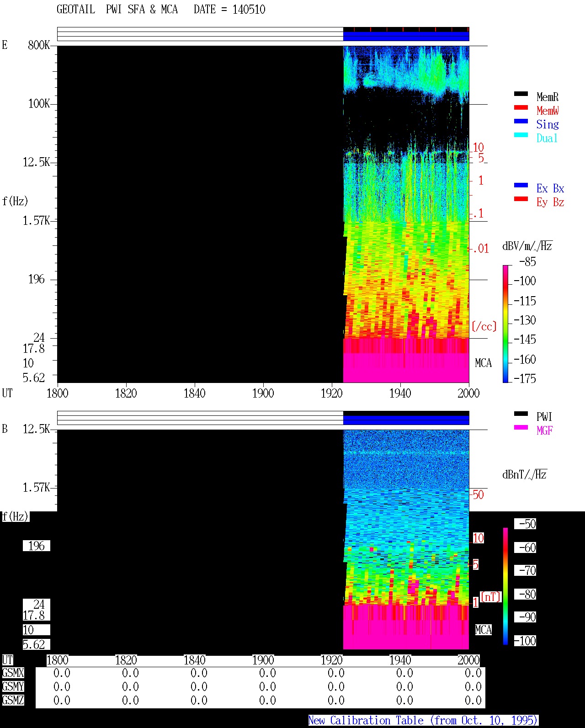The height and width of the screenshot is (728, 585).
Task: Select the red MemW legend swatch
Action: (x=521, y=107)
